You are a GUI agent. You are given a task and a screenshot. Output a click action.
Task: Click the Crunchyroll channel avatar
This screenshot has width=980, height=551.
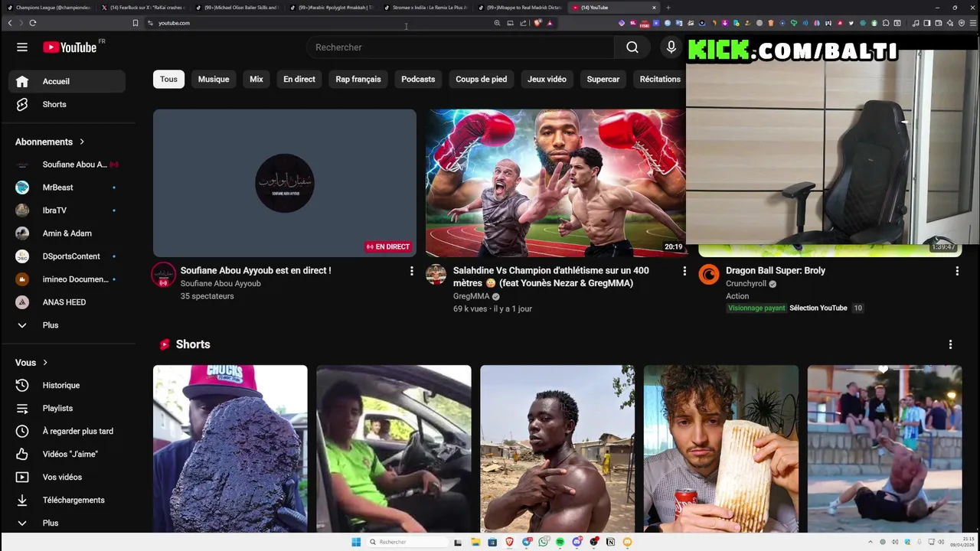coord(709,275)
